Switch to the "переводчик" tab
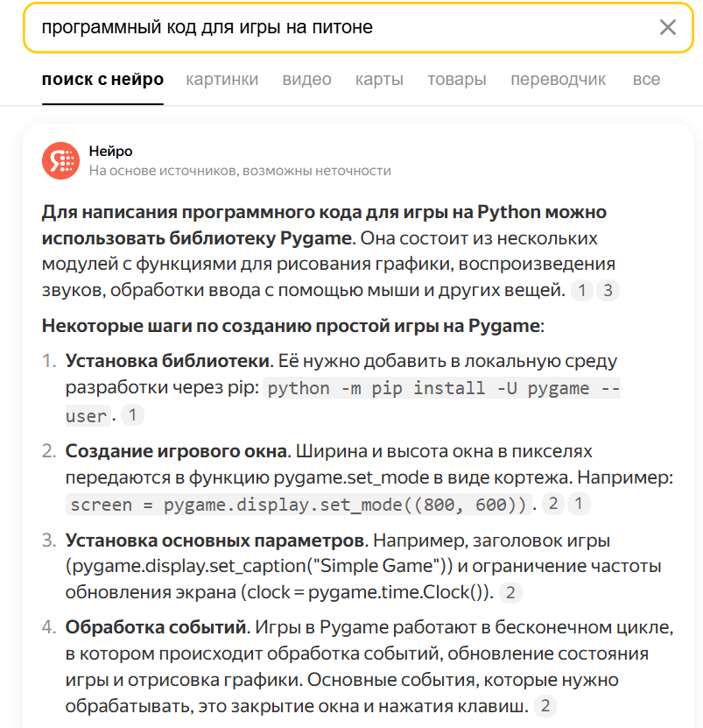The height and width of the screenshot is (728, 703). pos(558,80)
